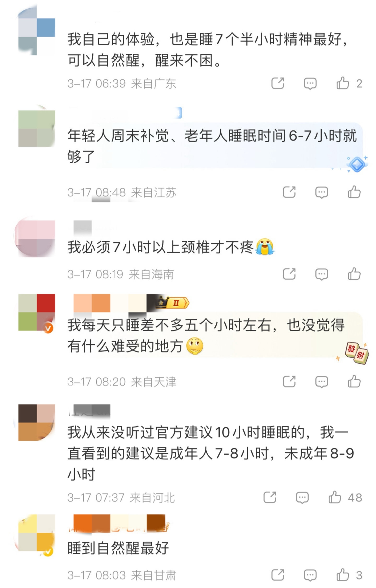Viewport: 376px width, 588px height.
Task: Like the Jiangsu 年轻人周末补觉 comment
Action: (x=354, y=192)
